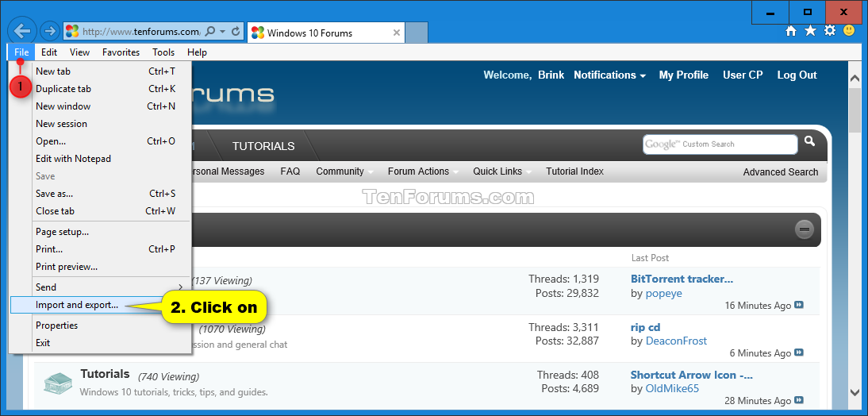Viewport: 868px width, 416px height.
Task: Go to last post icon beside 16 Minutes Ago
Action: (x=799, y=305)
